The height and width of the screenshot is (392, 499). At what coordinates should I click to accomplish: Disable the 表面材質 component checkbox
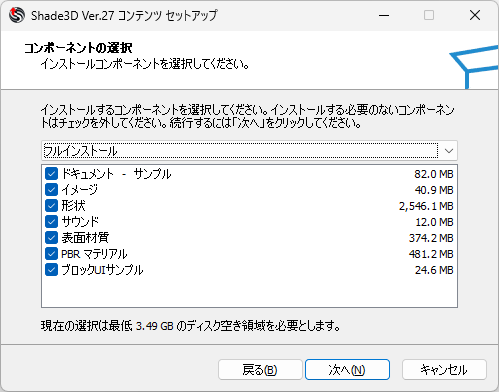51,238
